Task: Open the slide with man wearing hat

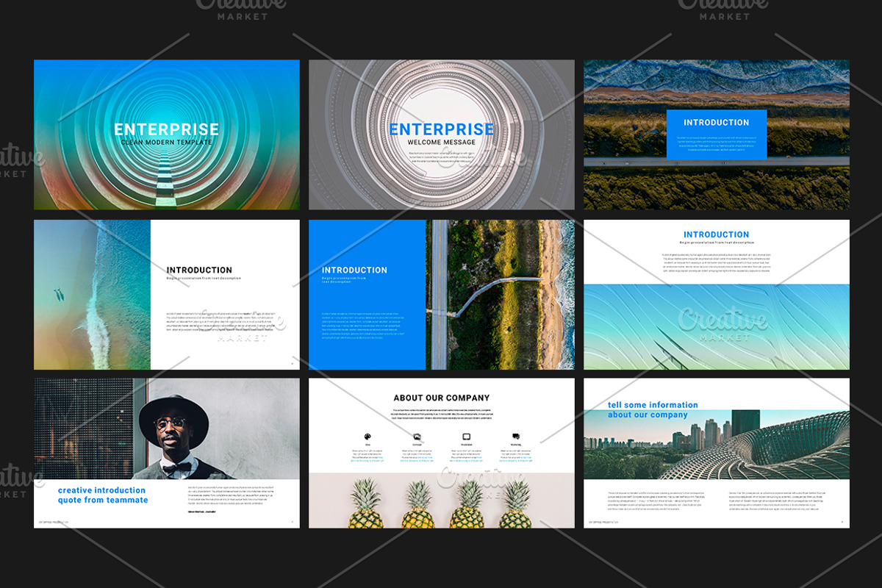Action: tap(167, 453)
